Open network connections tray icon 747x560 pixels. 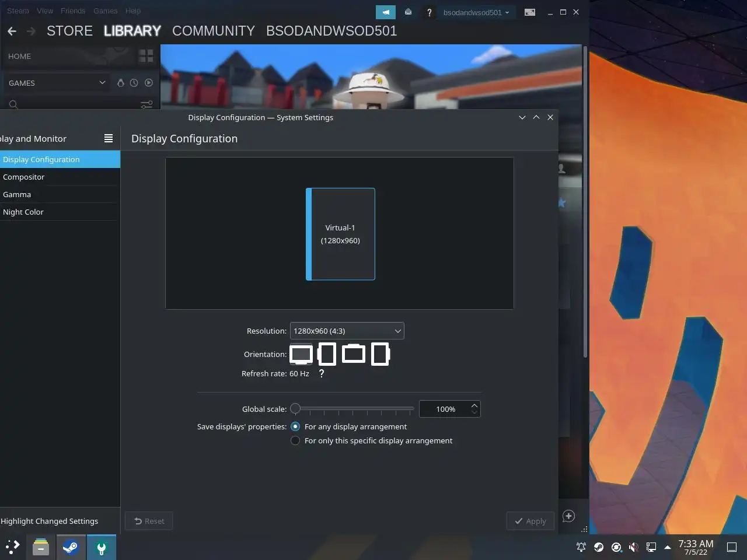[651, 547]
